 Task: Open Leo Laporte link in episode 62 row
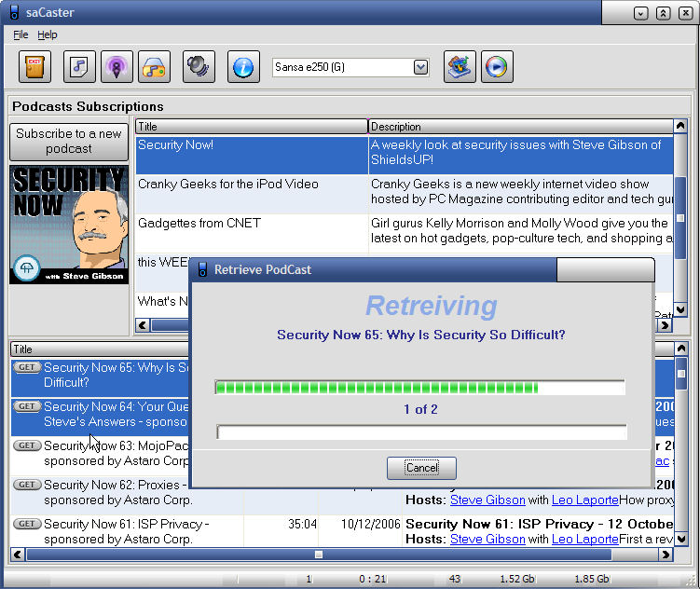click(x=584, y=500)
